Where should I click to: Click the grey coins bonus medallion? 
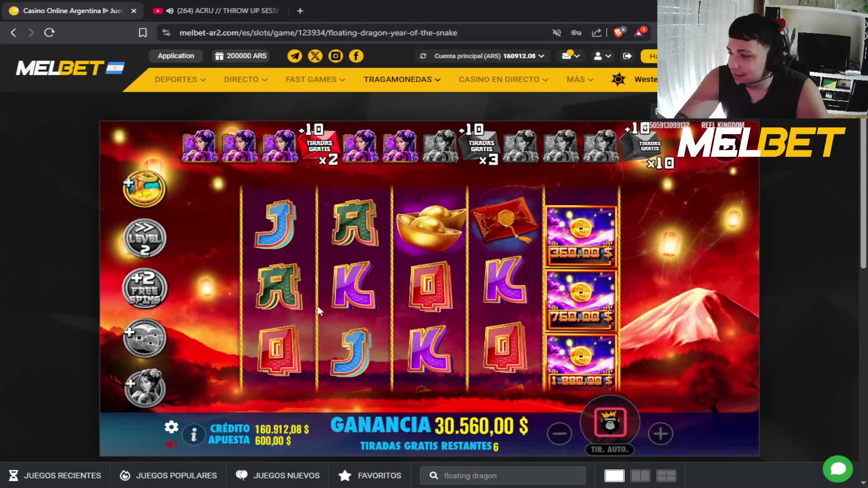pos(145,338)
